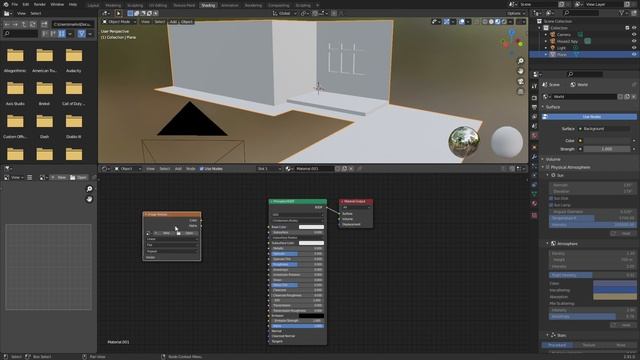The height and width of the screenshot is (360, 640).
Task: Click the Use Nodes button in World properties
Action: (x=589, y=117)
